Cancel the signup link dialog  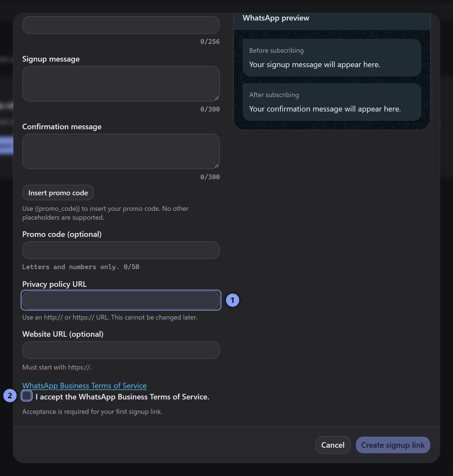pos(333,445)
